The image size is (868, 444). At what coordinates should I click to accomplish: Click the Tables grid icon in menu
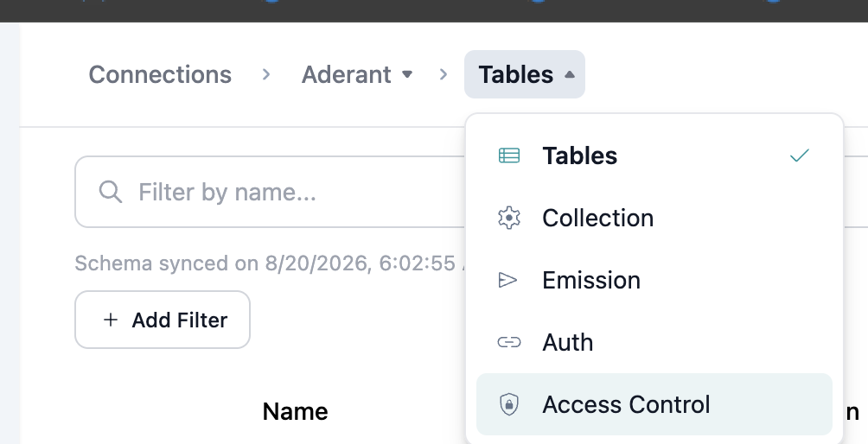coord(508,155)
